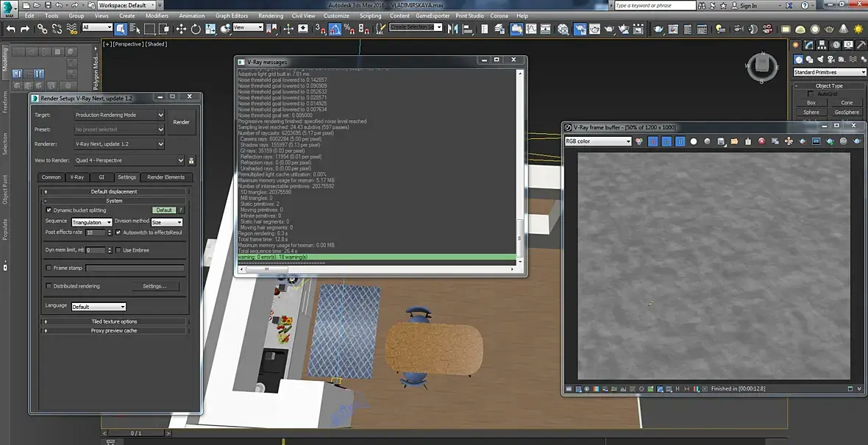Click the sun light icon in toolbar
The image size is (868, 445).
coord(858,29)
